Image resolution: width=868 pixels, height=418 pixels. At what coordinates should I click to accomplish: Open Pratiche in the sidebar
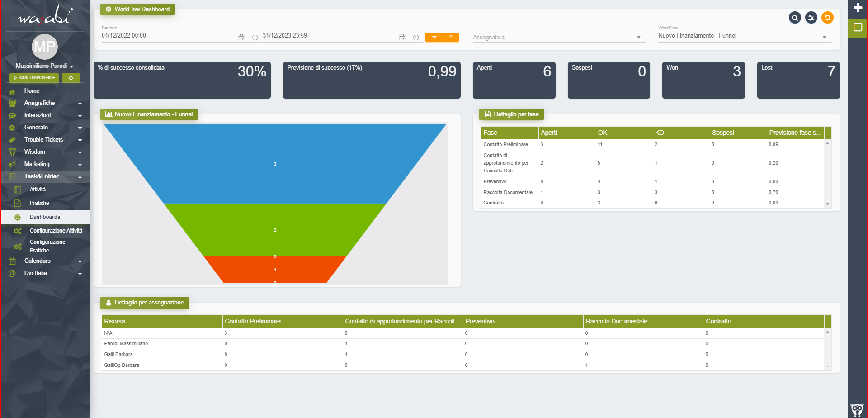click(x=39, y=203)
